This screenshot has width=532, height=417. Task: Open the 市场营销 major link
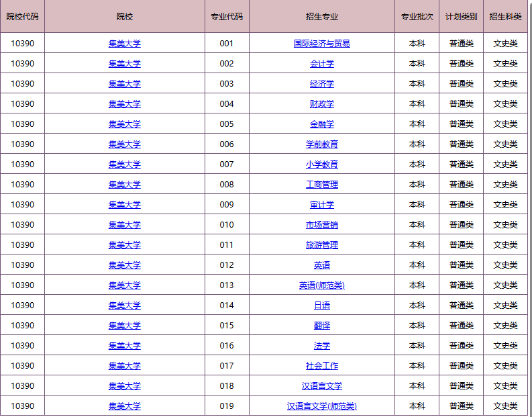[x=321, y=225]
